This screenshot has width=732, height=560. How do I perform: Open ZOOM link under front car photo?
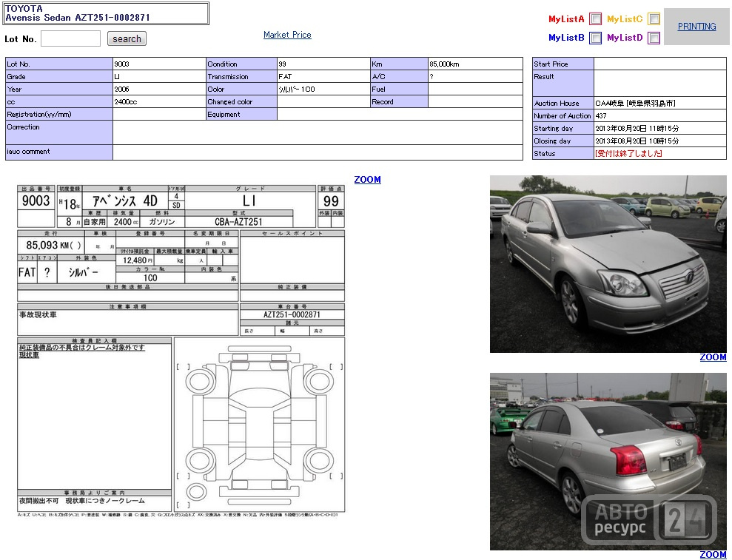713,357
